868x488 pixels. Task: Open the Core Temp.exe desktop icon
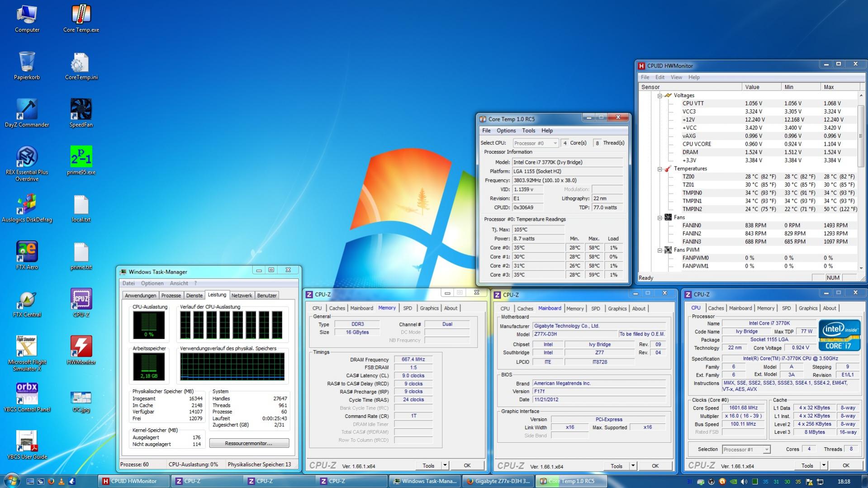[x=81, y=19]
